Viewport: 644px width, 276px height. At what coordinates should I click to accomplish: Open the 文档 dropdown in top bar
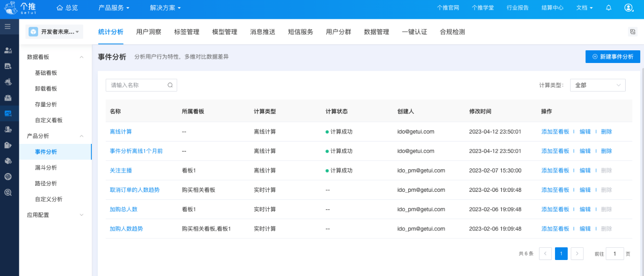pyautogui.click(x=585, y=8)
